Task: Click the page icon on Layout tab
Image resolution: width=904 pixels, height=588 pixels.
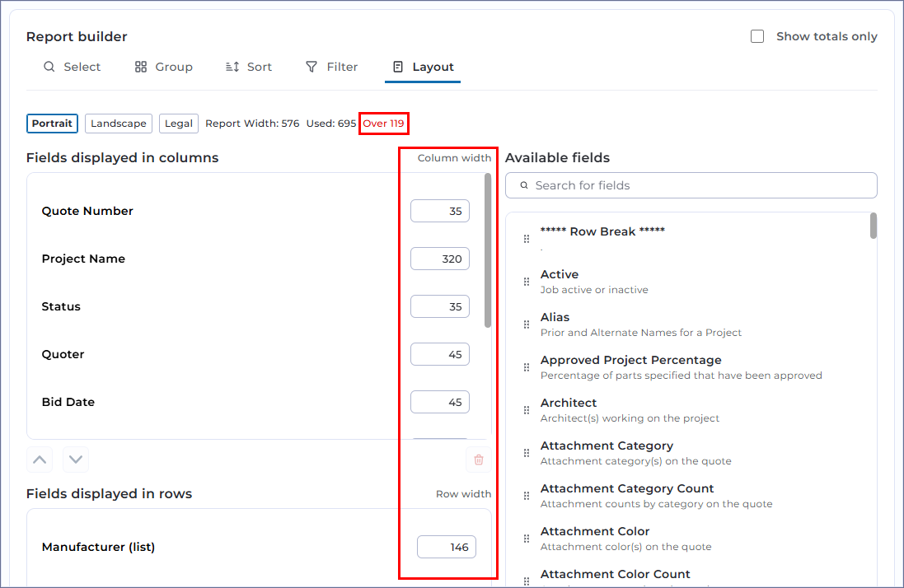Action: pyautogui.click(x=398, y=67)
